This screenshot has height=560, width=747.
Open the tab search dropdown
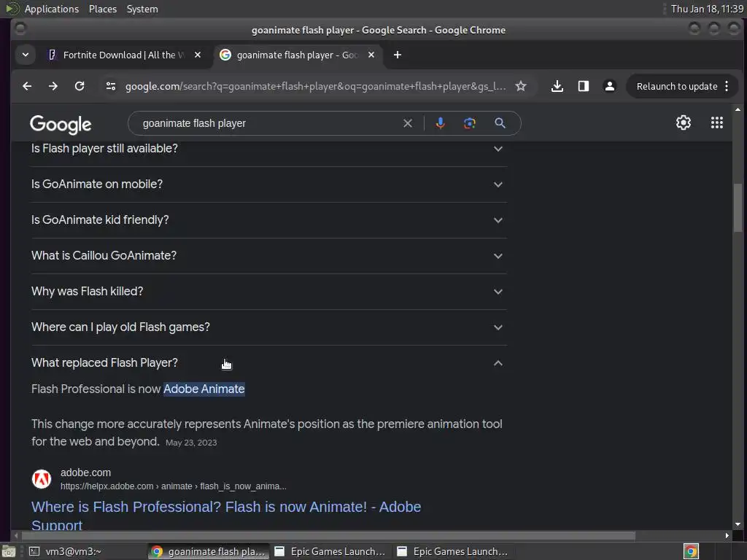pos(26,55)
